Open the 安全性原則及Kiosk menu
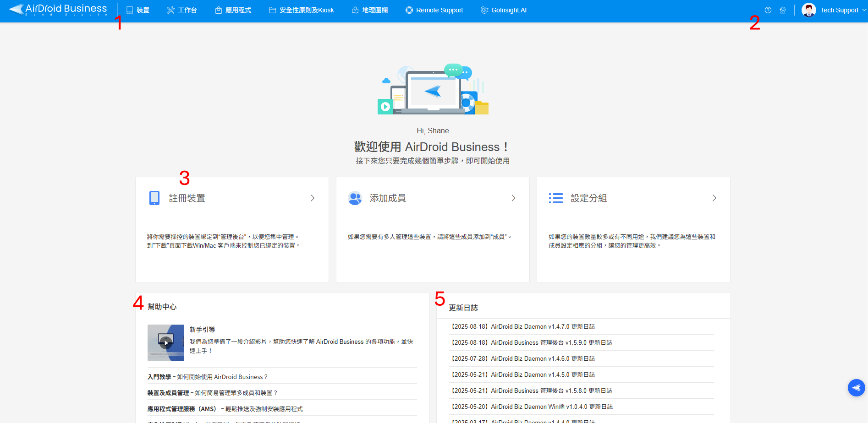Viewport: 868px width, 423px height. [302, 10]
